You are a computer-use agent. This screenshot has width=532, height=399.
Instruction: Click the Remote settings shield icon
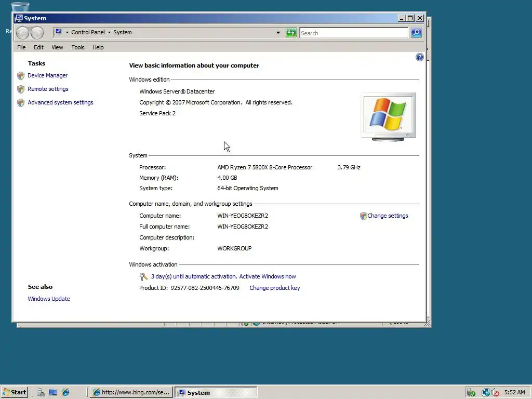(x=21, y=89)
